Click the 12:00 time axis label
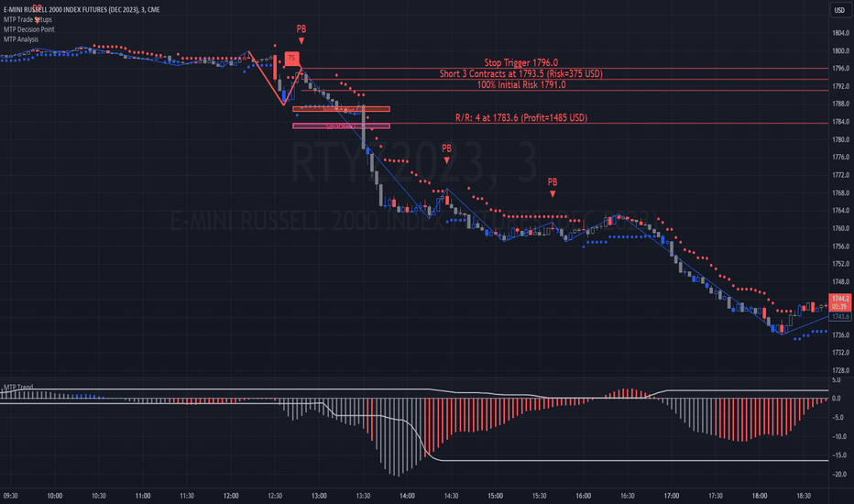Image resolution: width=854 pixels, height=504 pixels. (x=231, y=496)
